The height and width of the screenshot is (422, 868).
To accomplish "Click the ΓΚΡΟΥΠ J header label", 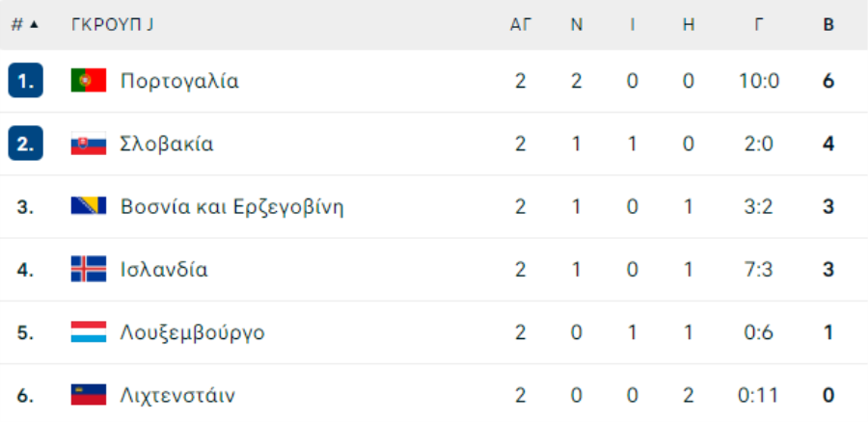I will click(x=113, y=25).
